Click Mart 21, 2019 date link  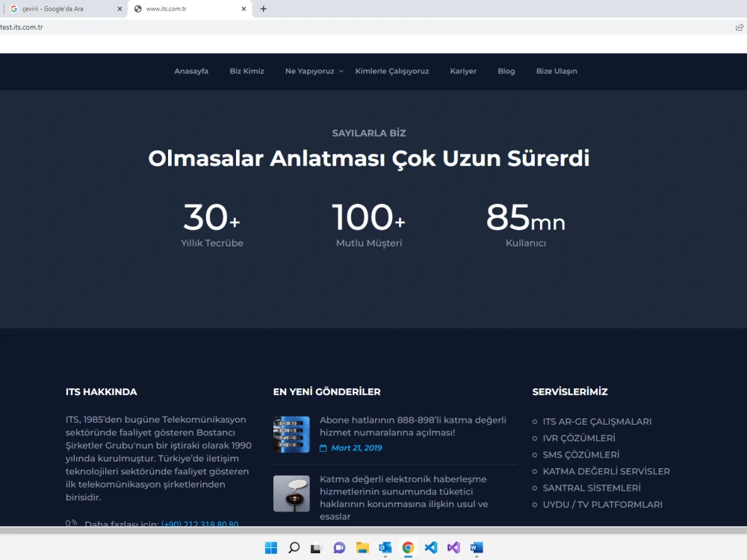[x=356, y=447]
